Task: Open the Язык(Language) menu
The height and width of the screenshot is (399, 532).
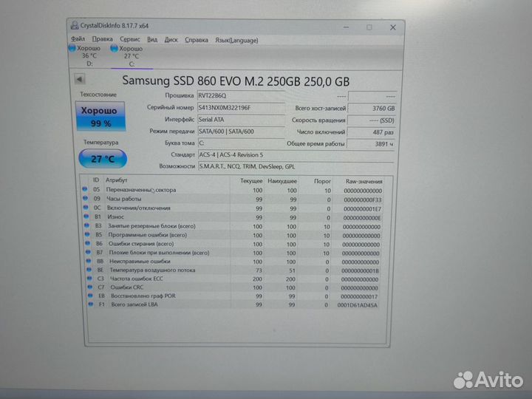Action: 236,41
